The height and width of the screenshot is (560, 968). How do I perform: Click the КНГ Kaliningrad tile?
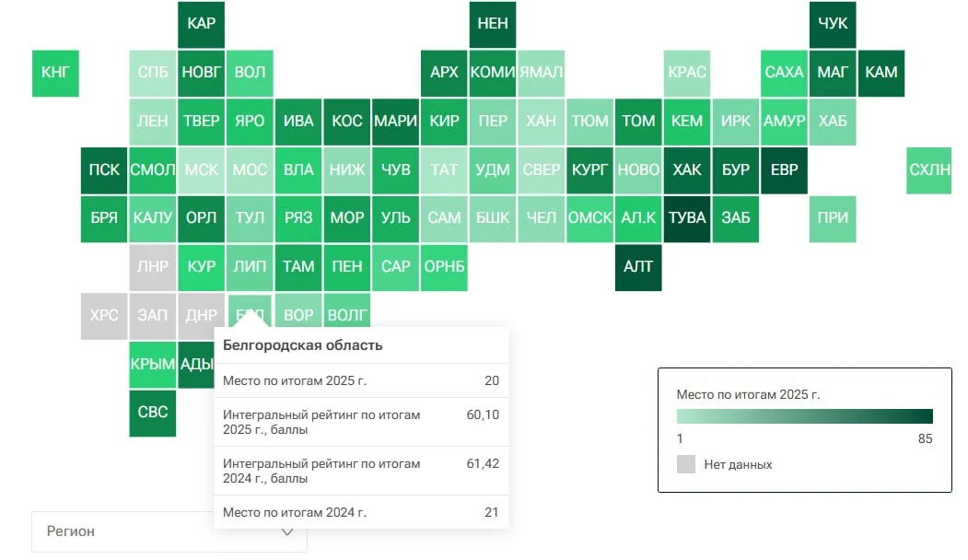click(55, 73)
